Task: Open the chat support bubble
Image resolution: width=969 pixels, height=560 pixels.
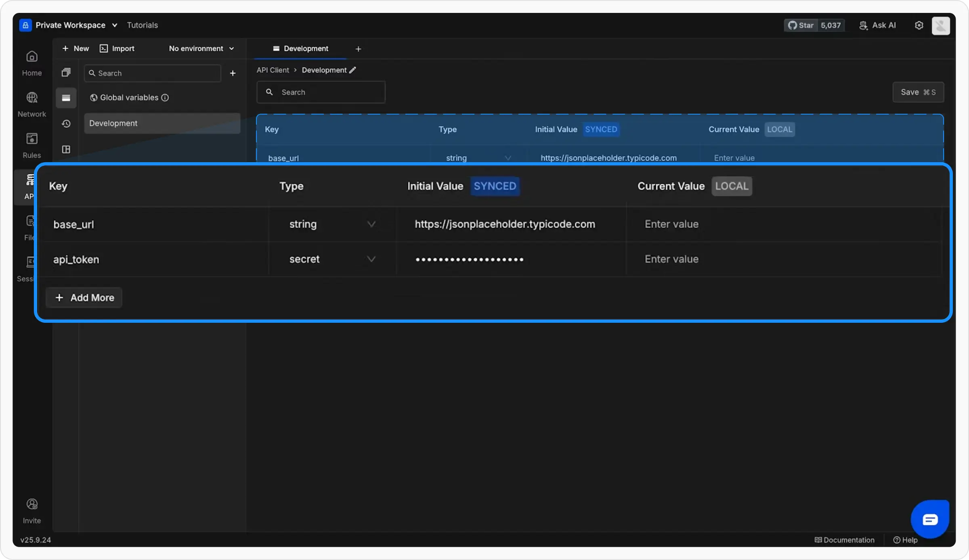Action: pyautogui.click(x=930, y=519)
